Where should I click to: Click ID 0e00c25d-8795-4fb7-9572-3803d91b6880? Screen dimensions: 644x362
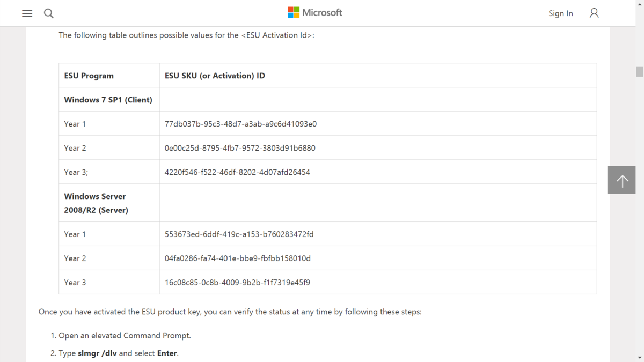240,148
